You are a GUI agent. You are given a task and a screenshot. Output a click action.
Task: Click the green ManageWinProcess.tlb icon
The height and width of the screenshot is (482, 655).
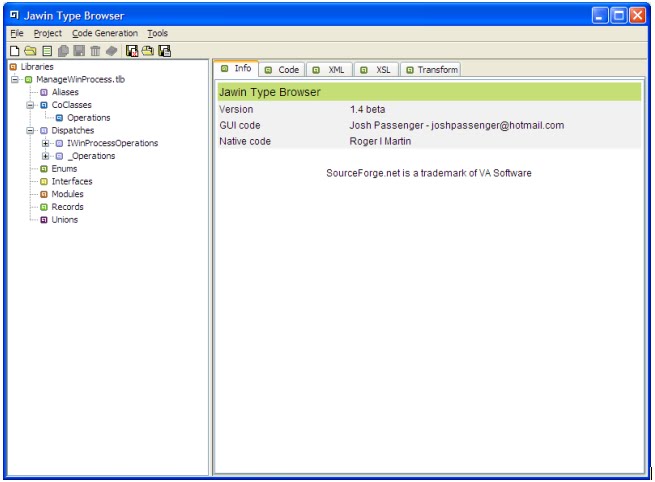tap(28, 79)
